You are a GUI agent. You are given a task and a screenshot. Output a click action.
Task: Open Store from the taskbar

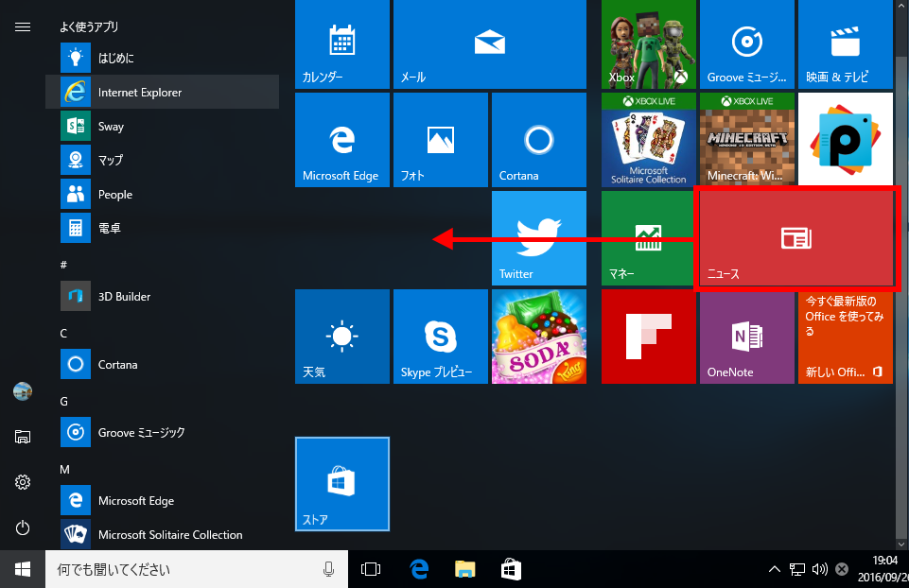(511, 569)
